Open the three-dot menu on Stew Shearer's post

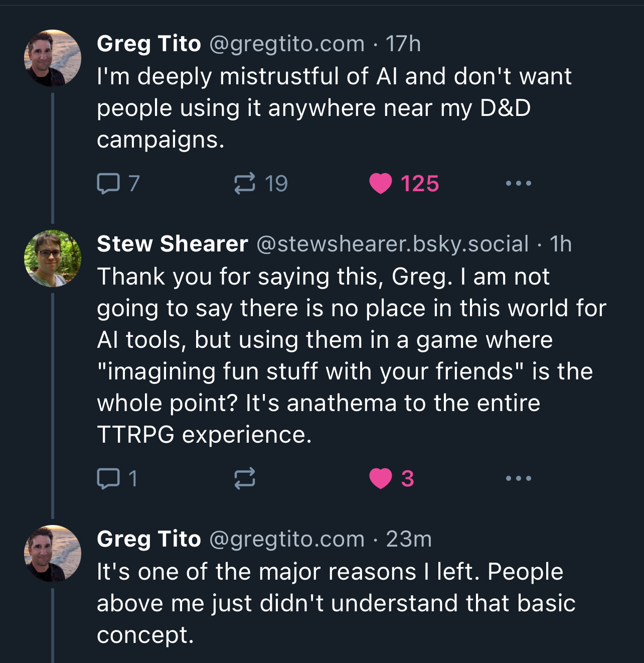[x=518, y=478]
